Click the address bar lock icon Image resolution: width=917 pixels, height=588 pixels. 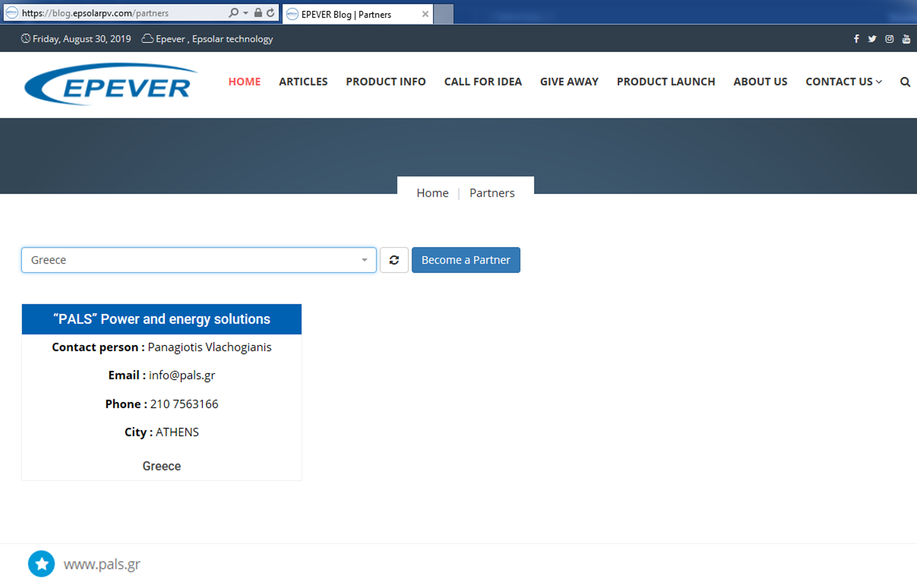coord(258,13)
